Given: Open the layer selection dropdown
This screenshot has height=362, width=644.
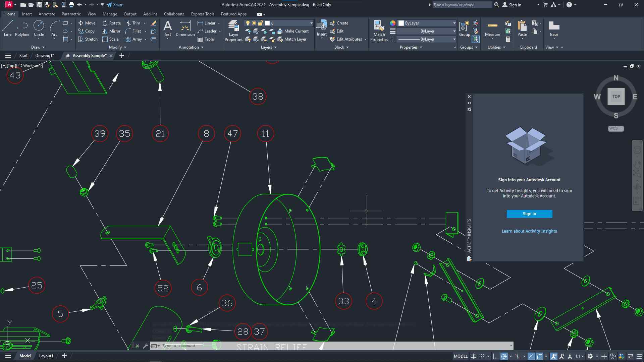Looking at the screenshot, I should pyautogui.click(x=311, y=23).
